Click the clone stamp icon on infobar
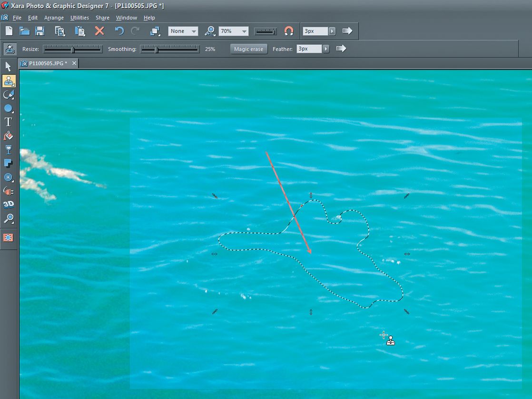 point(10,49)
